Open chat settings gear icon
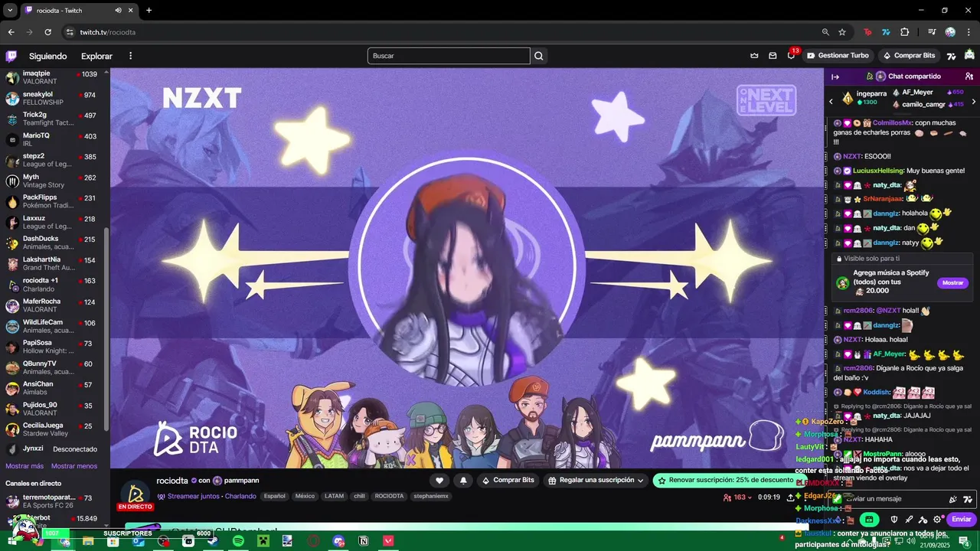Screen dimensions: 980x551 937,520
